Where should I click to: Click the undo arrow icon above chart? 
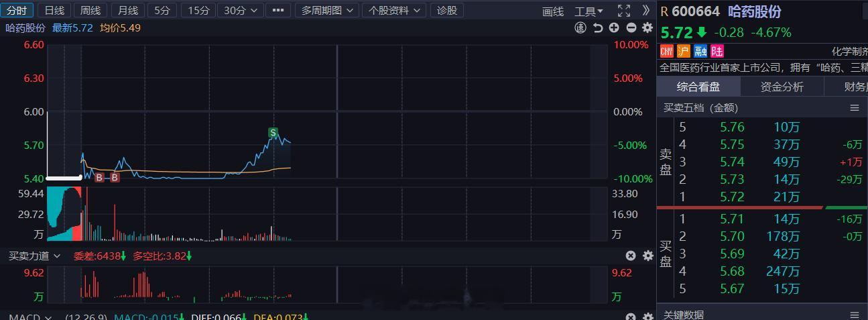[x=598, y=28]
